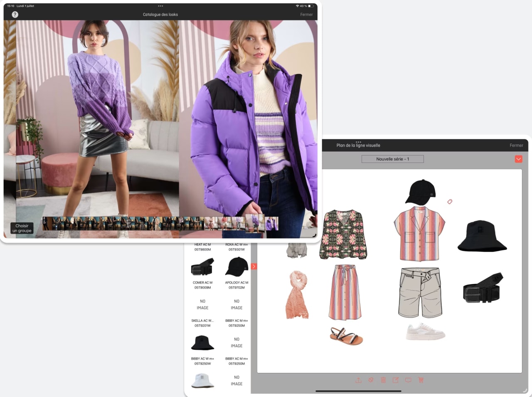Edit the Nouvelle série - 1 name field
Image resolution: width=532 pixels, height=397 pixels.
pos(392,159)
